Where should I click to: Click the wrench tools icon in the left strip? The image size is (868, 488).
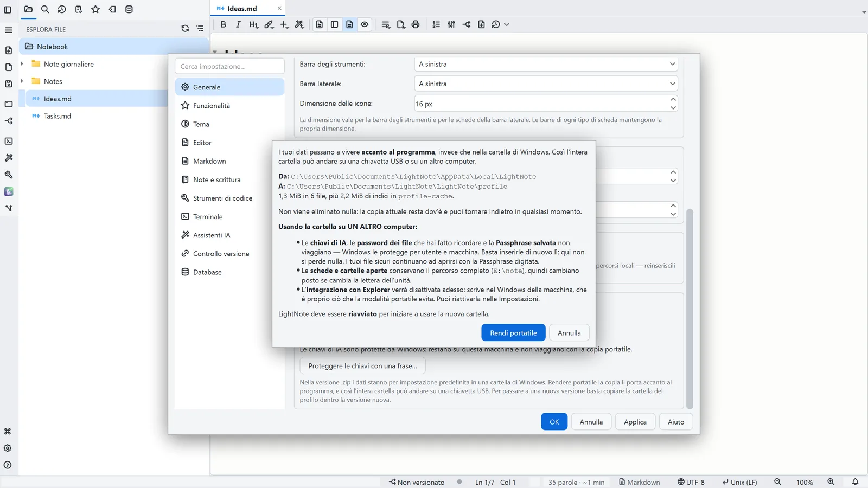pyautogui.click(x=9, y=175)
